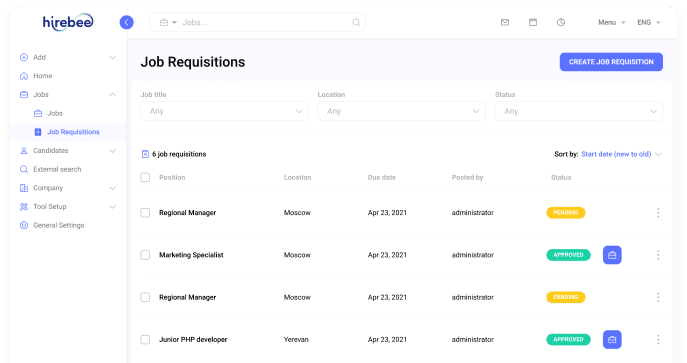Screen dimensions: 687x363
Task: Click the Position column header
Action: (x=172, y=177)
